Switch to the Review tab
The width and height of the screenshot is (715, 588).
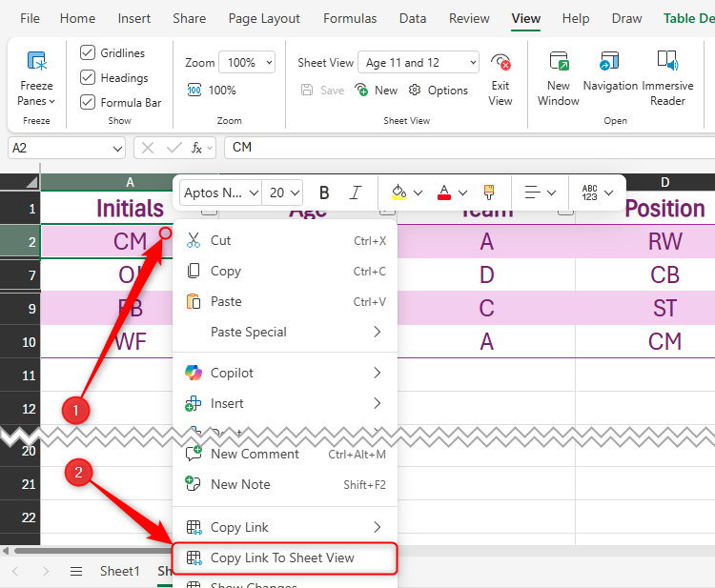pyautogui.click(x=469, y=18)
